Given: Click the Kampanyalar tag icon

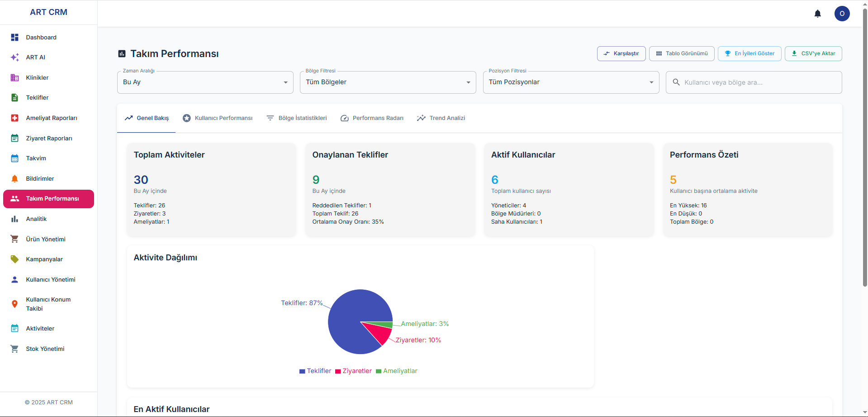Looking at the screenshot, I should (x=14, y=259).
